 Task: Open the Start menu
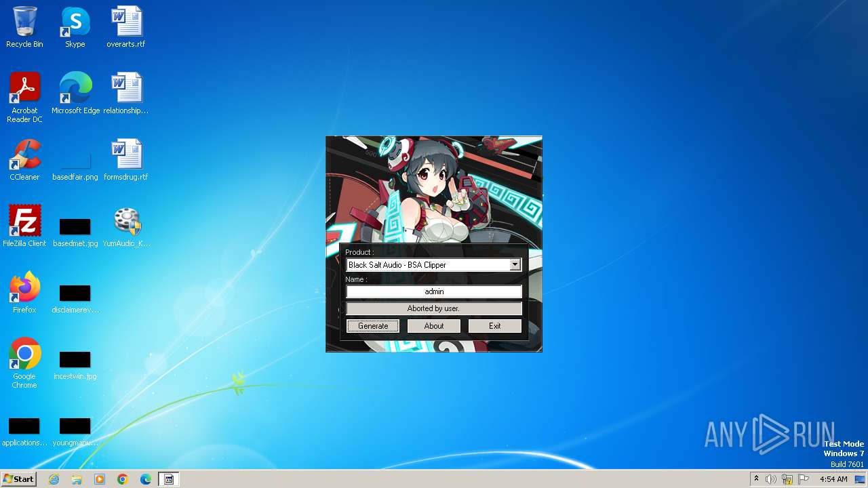[18, 479]
